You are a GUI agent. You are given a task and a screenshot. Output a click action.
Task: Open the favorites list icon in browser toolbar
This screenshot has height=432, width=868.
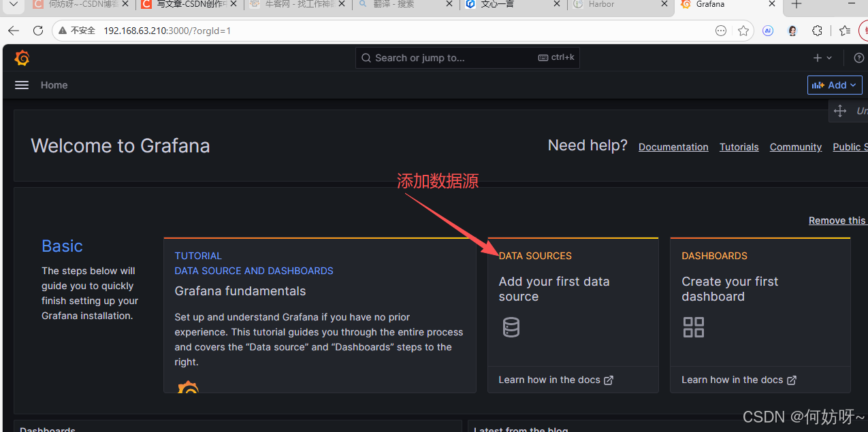coord(845,31)
